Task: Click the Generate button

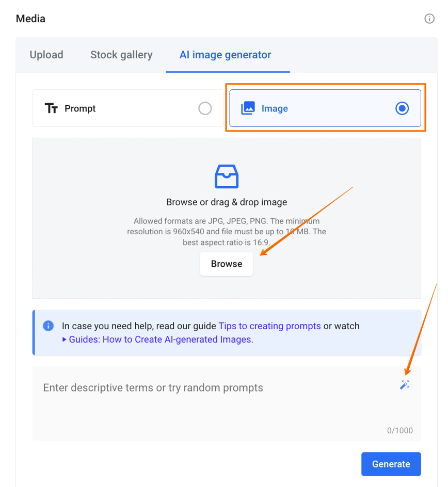Action: (x=391, y=464)
